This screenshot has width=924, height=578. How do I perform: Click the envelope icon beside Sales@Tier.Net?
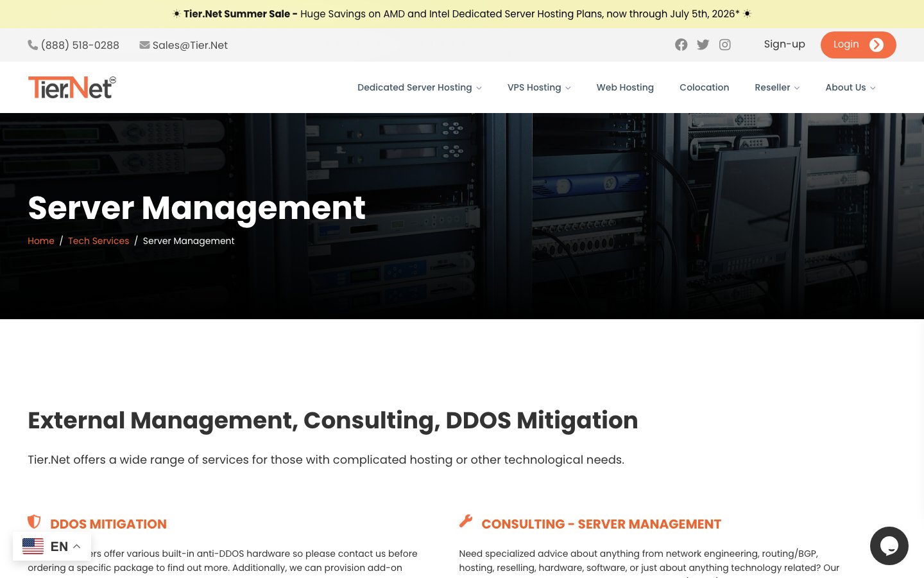point(145,45)
